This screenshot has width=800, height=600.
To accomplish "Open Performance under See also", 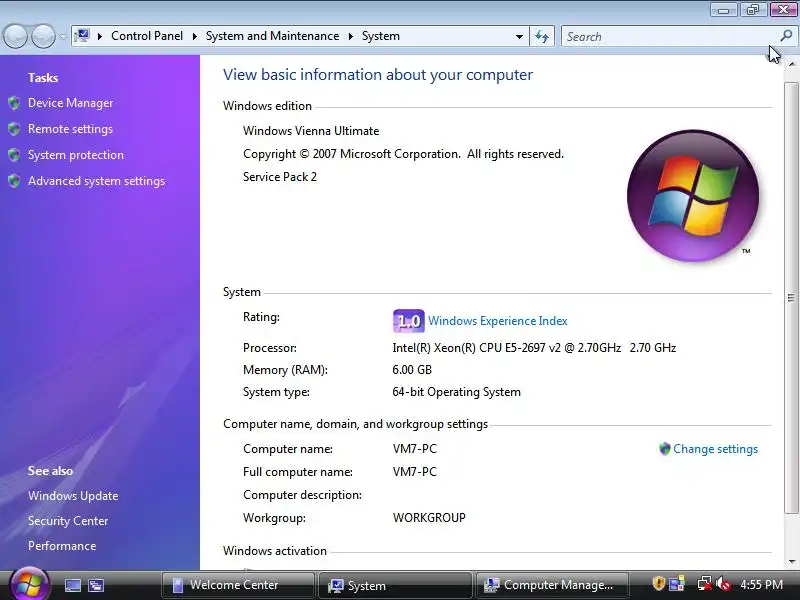I will (62, 546).
